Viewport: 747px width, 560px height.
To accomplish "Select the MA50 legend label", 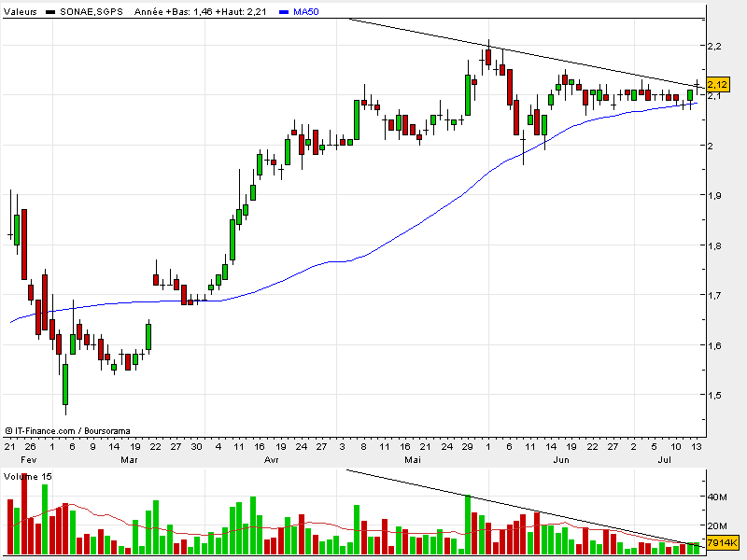I will tap(306, 12).
